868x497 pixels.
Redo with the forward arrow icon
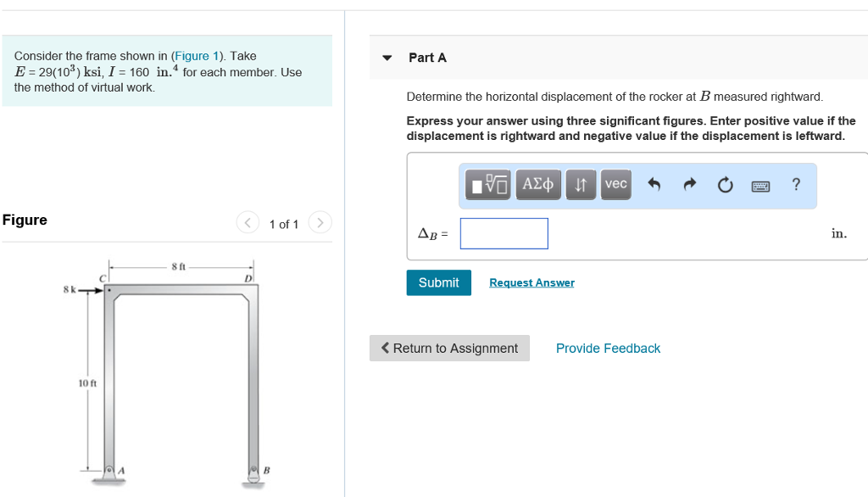(688, 184)
